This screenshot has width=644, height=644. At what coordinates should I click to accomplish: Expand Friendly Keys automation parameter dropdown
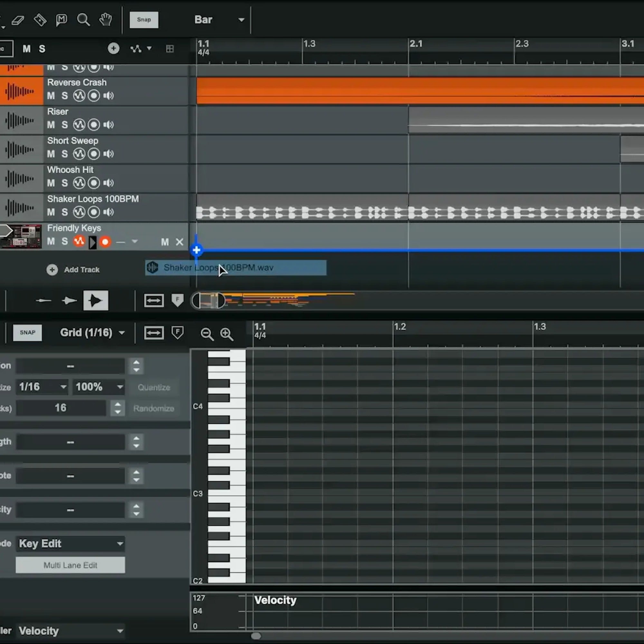click(x=135, y=241)
